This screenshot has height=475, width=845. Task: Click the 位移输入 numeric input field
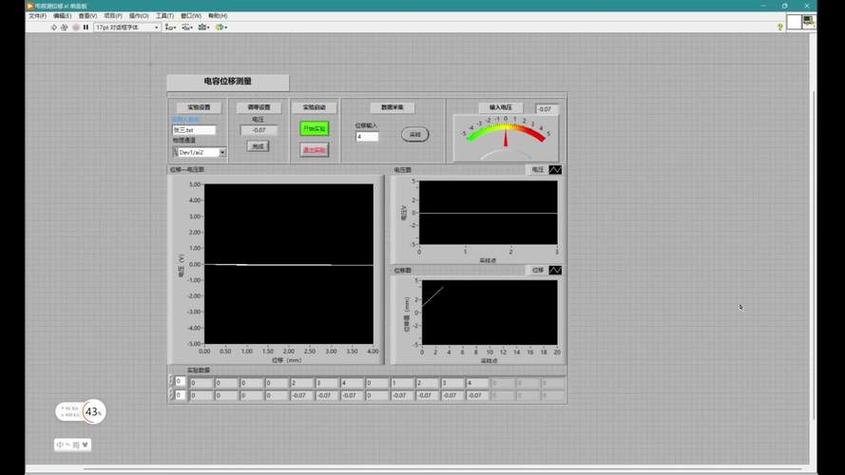[x=367, y=137]
